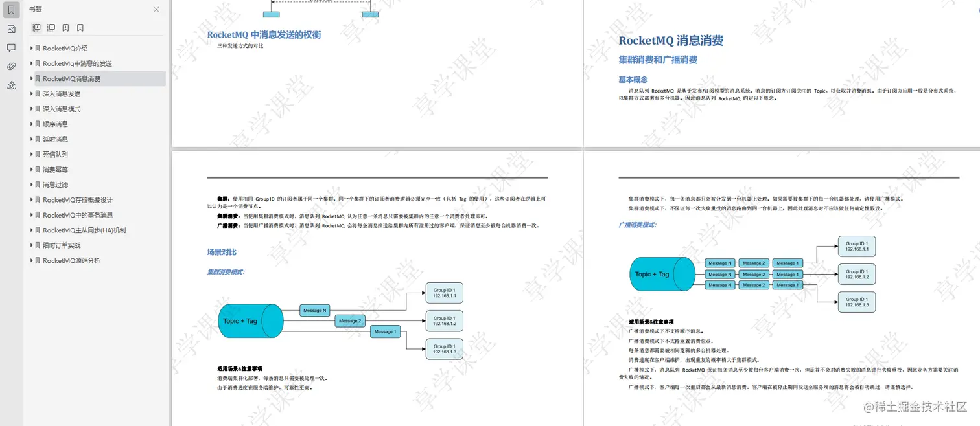
Task: Open the 消费幂等 bookmark entry
Action: pyautogui.click(x=55, y=170)
